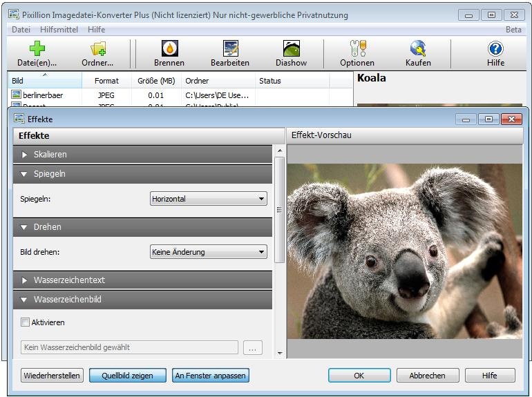
Task: Click the Brennen disc burn icon
Action: pos(169,49)
